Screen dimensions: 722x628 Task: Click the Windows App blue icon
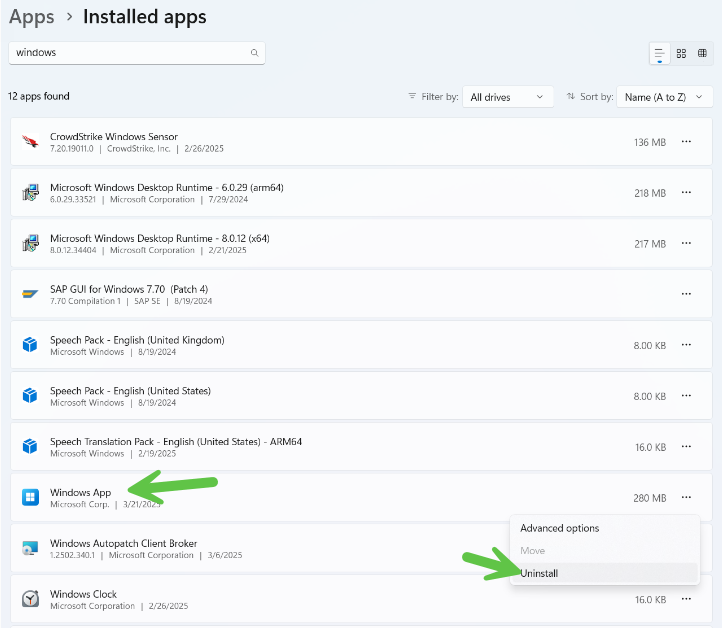tap(30, 497)
